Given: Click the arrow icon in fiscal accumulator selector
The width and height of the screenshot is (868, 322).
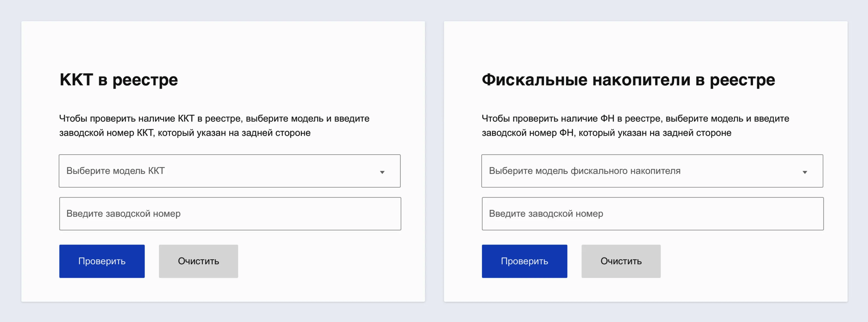Looking at the screenshot, I should point(805,172).
